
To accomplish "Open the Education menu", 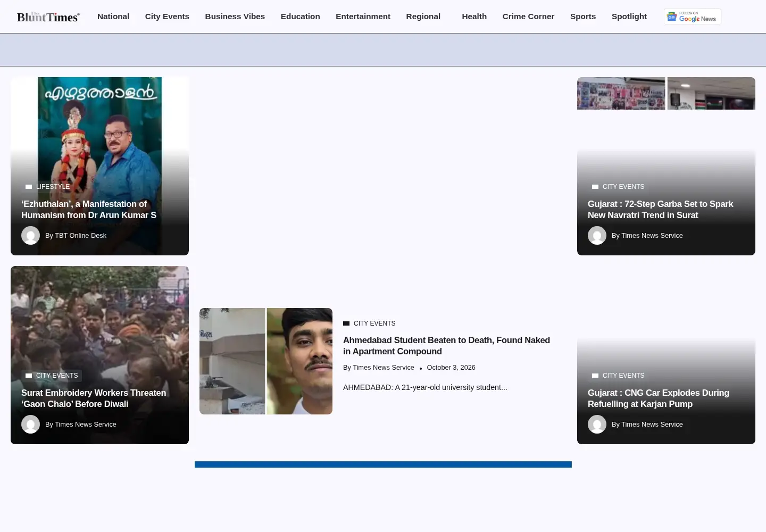I will 301,16.
